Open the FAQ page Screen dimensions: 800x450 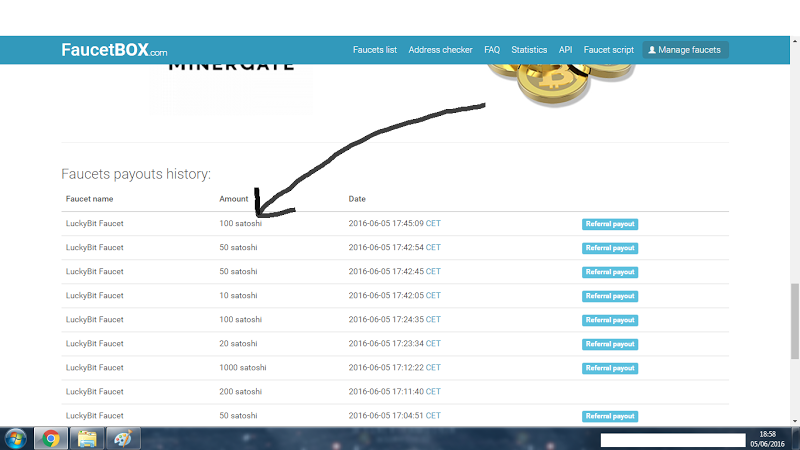pos(492,50)
